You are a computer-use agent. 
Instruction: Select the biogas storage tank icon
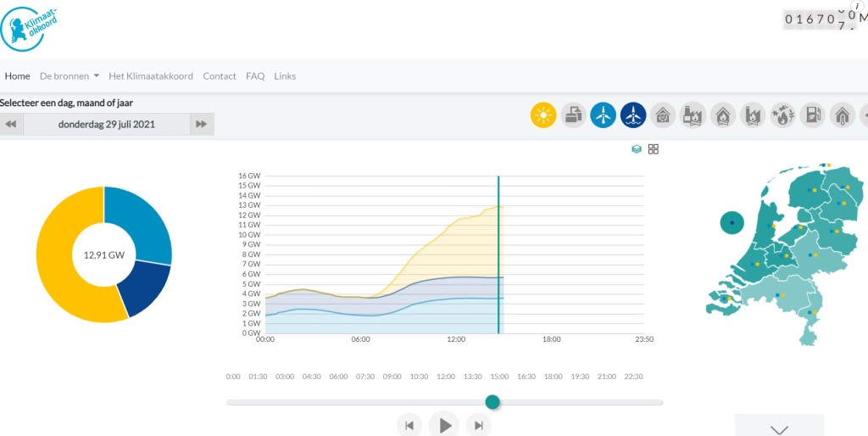point(573,115)
